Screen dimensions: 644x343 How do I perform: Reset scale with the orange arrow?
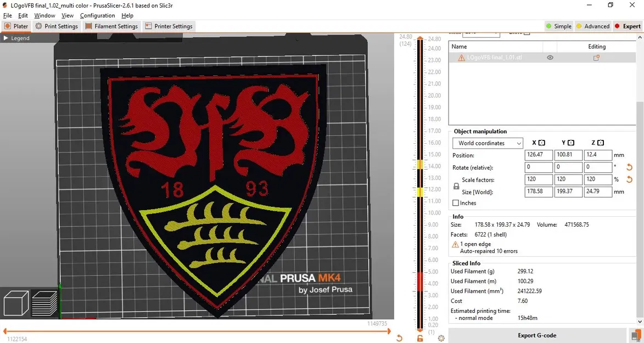629,179
